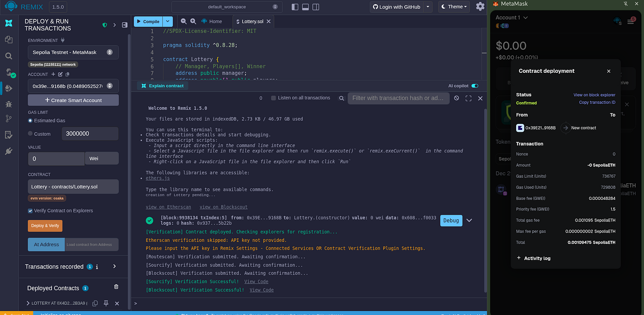Expand MetaMask Account 1 selector

click(512, 17)
